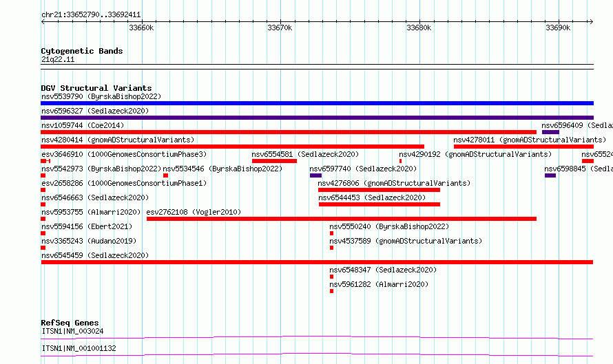Click the nsv6554581 (Sedlazeck2020) label
This screenshot has width=613, height=364.
tap(305, 154)
